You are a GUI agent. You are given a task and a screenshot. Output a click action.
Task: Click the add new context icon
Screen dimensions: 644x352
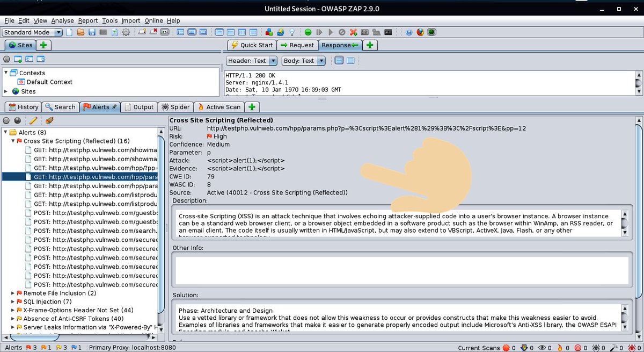pyautogui.click(x=18, y=59)
